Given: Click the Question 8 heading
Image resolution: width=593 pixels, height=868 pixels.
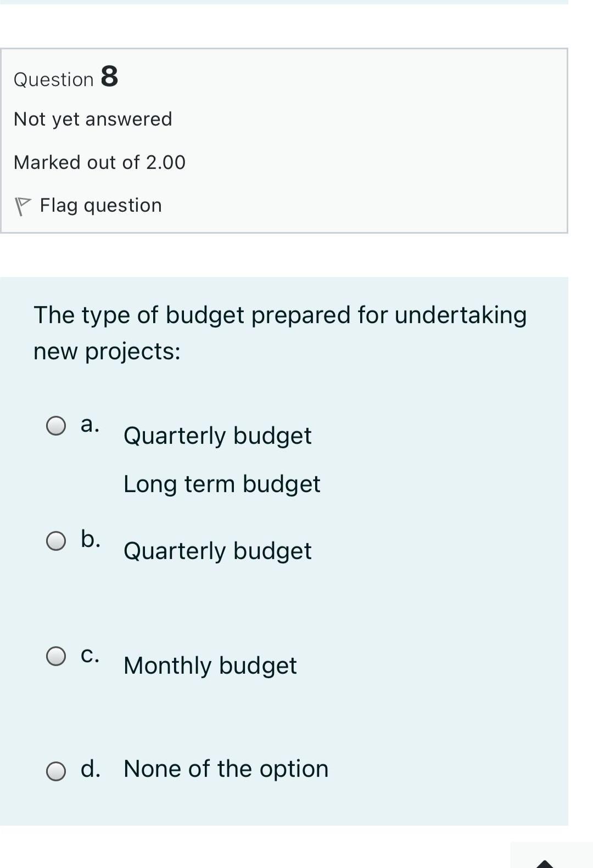Looking at the screenshot, I should (x=65, y=78).
